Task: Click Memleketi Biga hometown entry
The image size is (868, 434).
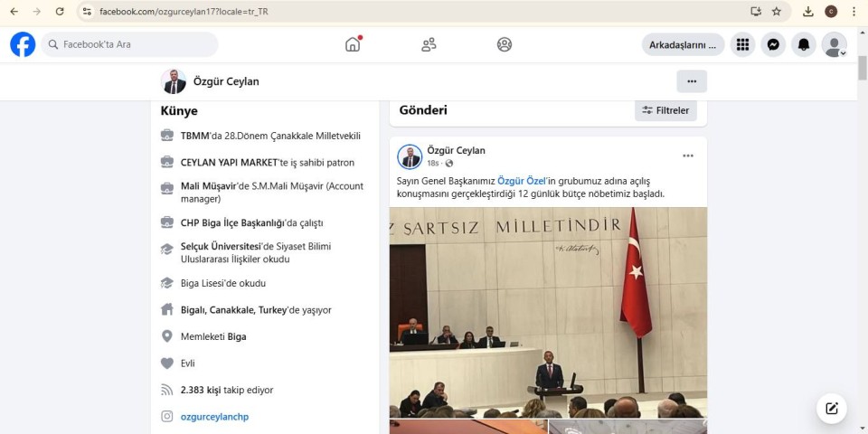Action: pos(213,336)
